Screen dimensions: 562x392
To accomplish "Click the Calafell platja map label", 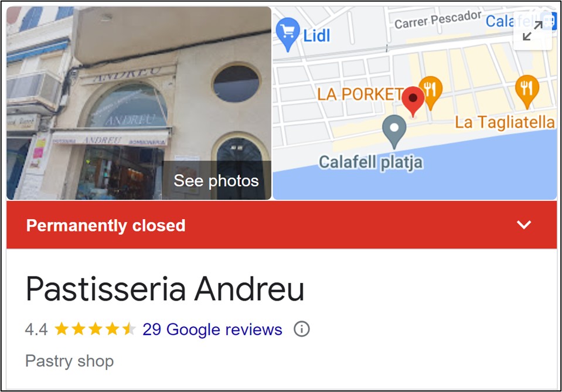I will [x=370, y=162].
